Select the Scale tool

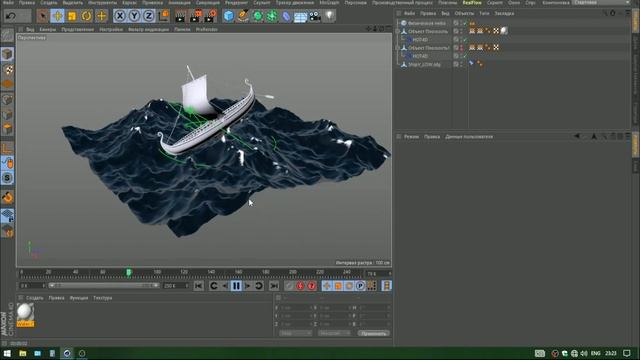point(72,16)
